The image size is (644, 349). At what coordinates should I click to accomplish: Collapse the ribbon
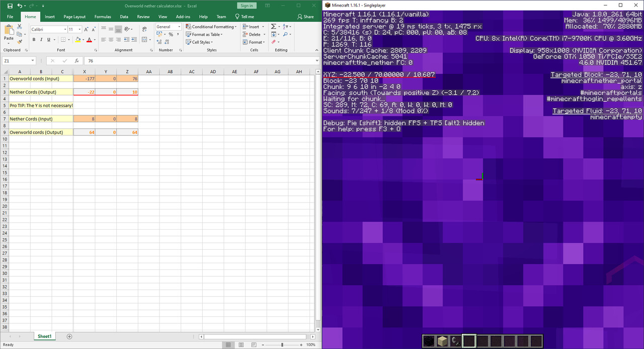[x=316, y=50]
